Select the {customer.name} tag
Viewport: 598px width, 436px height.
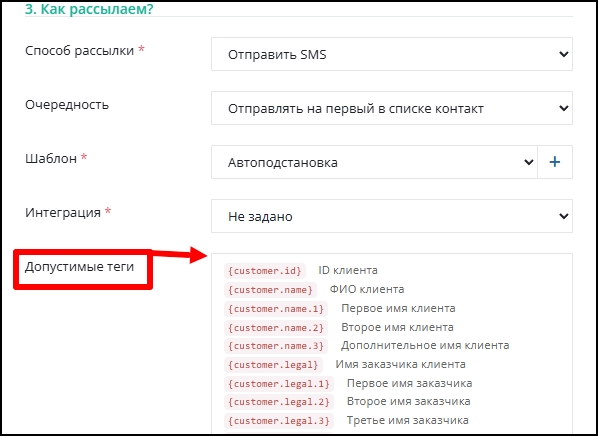(270, 290)
